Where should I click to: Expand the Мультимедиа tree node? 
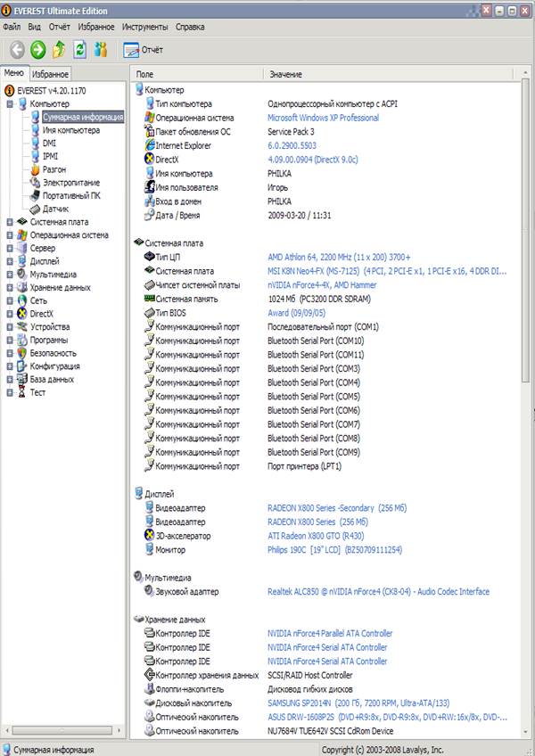[x=10, y=275]
